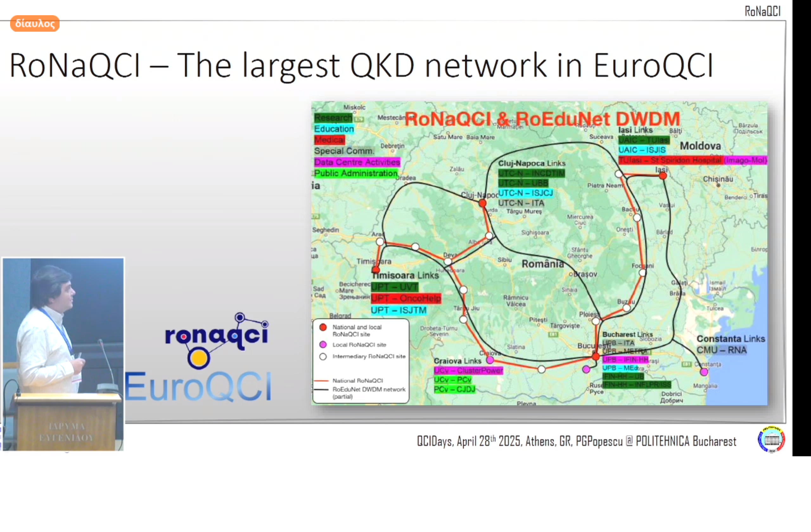Click the red National RoNaQCI line sample
Image resolution: width=811 pixels, height=532 pixels.
click(x=321, y=380)
